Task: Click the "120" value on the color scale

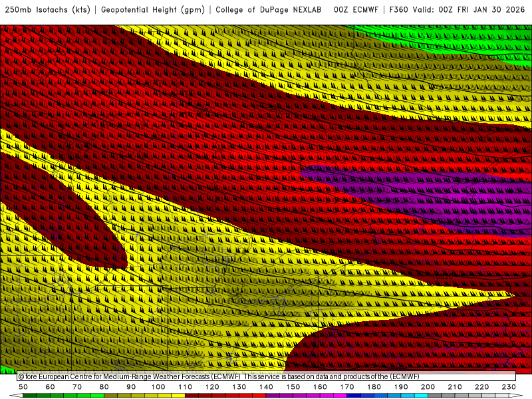Action: 212,387
